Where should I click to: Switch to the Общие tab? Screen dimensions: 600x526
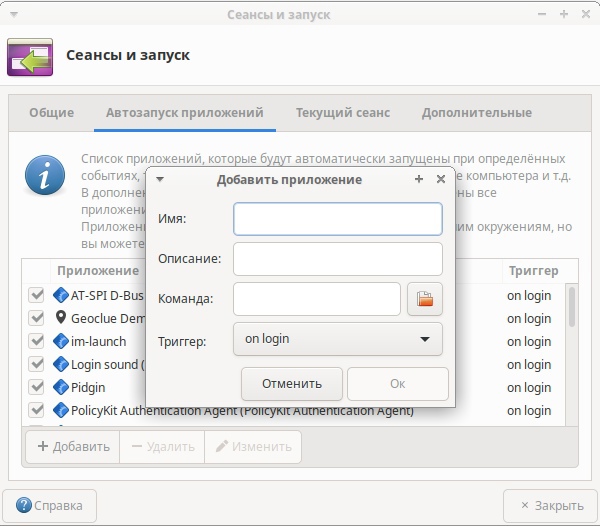(x=51, y=113)
